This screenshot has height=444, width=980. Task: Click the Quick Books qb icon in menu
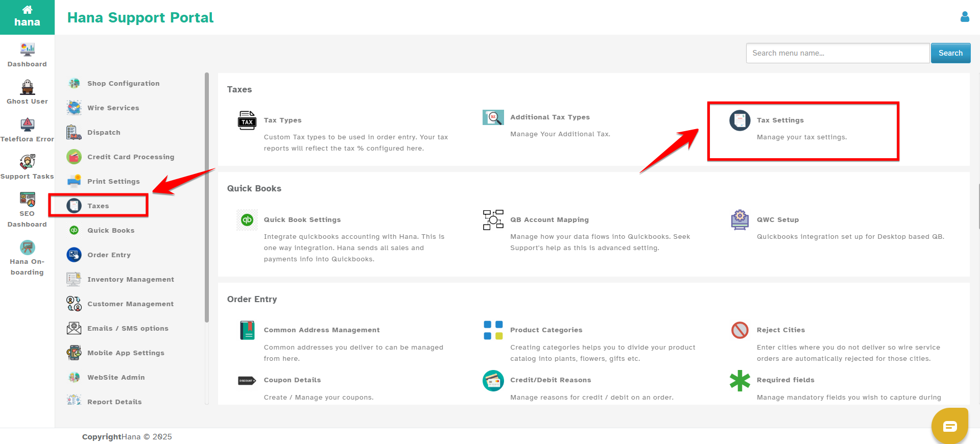(x=74, y=230)
